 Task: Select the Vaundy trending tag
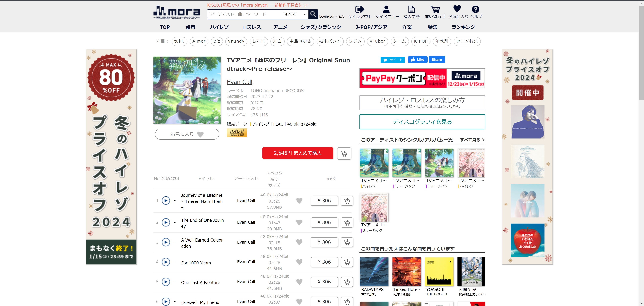[x=236, y=41]
